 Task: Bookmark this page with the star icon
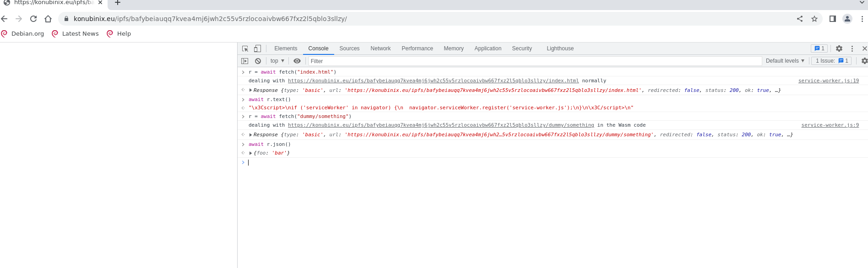[814, 19]
